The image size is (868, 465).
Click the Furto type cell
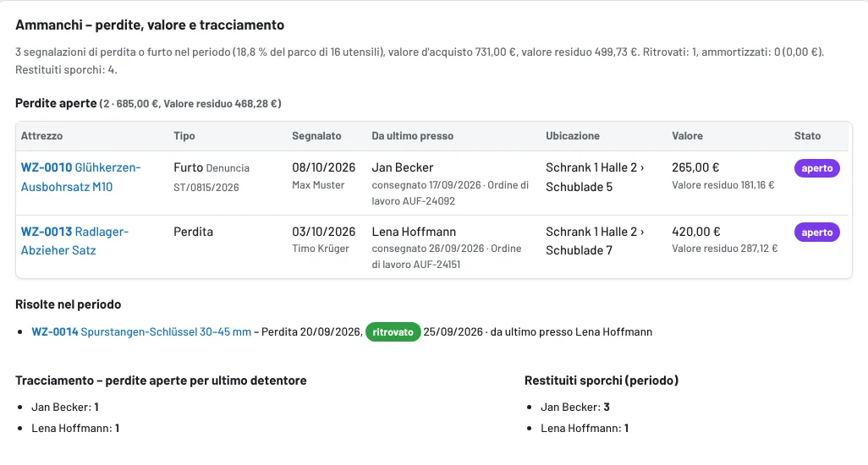(x=188, y=167)
